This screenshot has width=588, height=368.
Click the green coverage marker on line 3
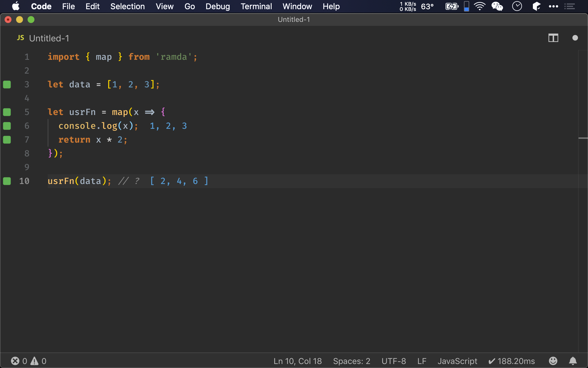point(7,85)
